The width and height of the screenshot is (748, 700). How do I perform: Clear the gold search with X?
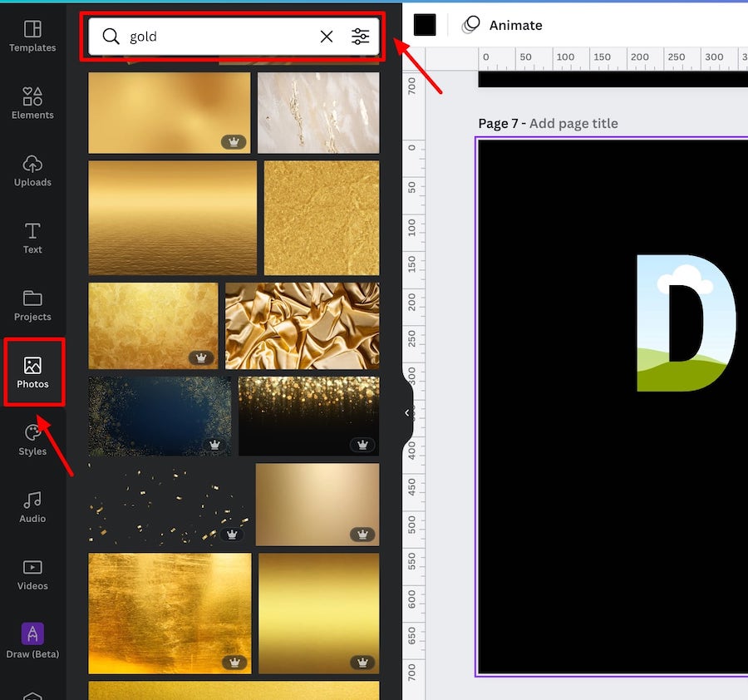(327, 37)
